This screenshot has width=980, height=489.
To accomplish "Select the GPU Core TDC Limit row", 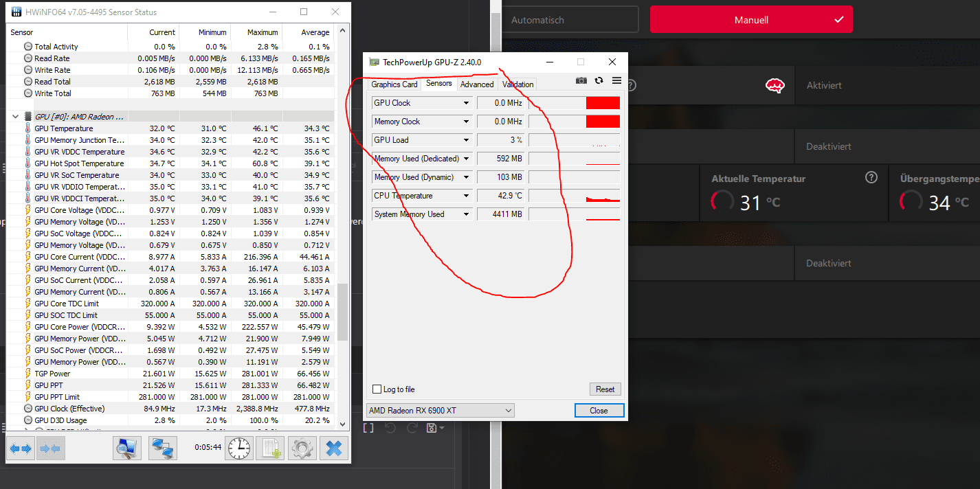I will tap(170, 304).
